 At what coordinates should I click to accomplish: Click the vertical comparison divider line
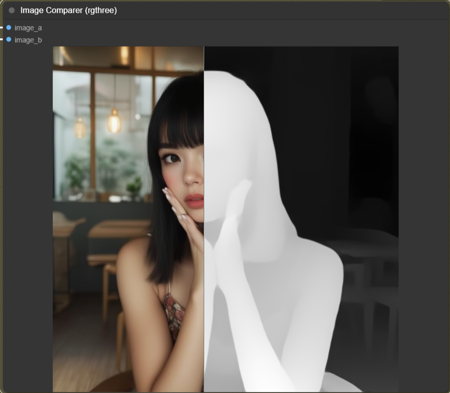tap(204, 219)
